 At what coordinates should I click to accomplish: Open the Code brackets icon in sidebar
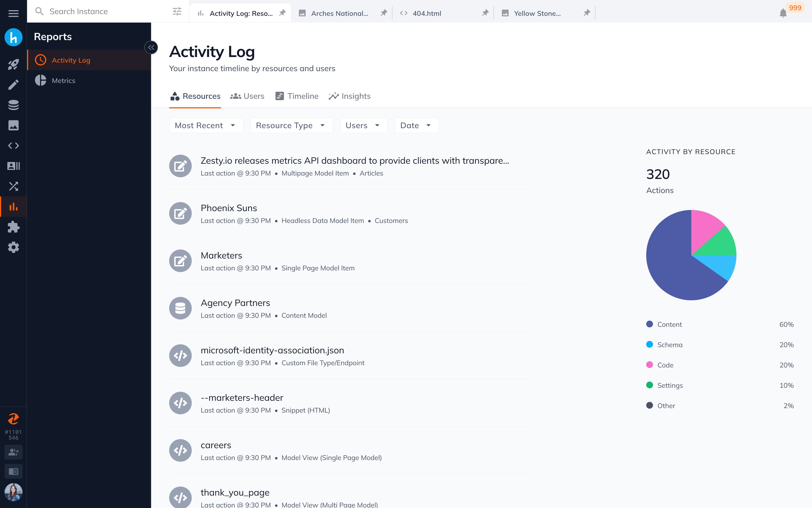14,145
